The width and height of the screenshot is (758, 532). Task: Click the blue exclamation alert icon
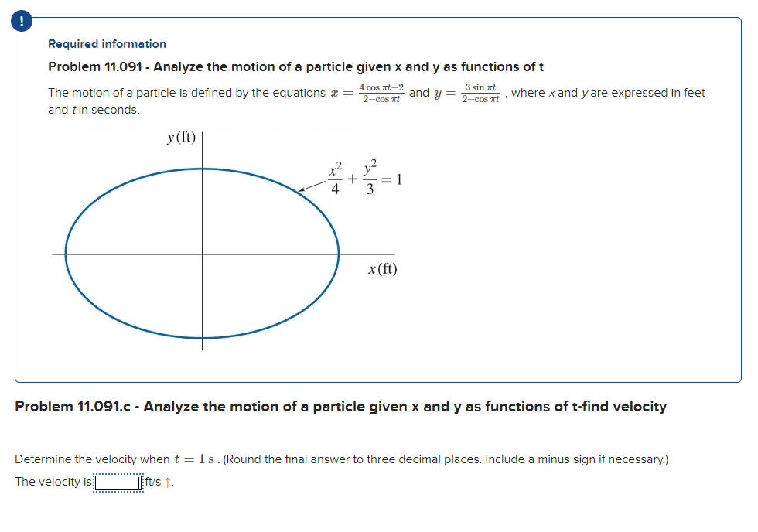click(21, 22)
